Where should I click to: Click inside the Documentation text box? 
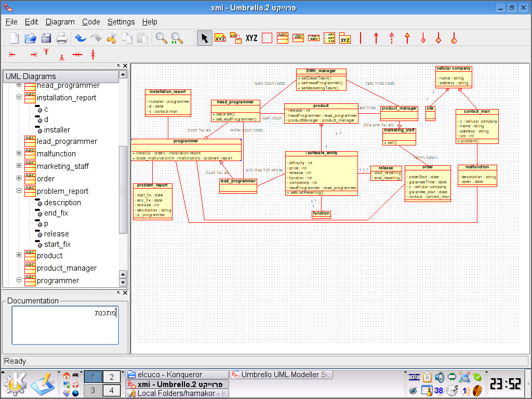(x=65, y=325)
